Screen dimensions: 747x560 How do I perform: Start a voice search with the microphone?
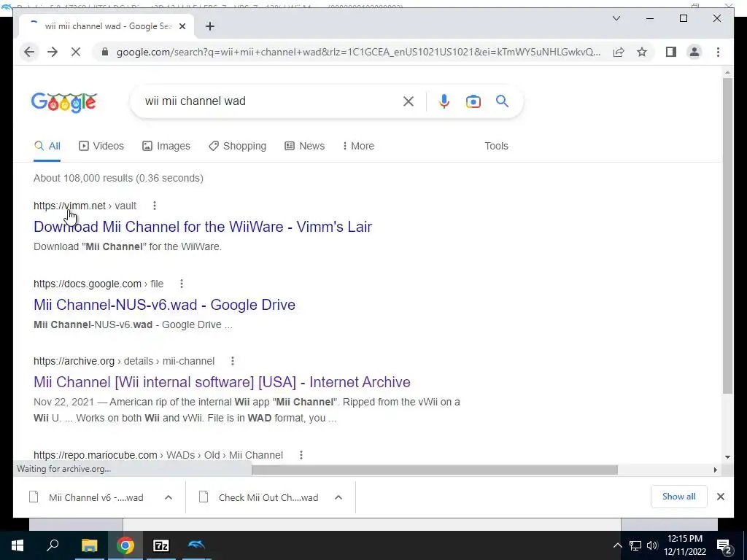tap(444, 101)
